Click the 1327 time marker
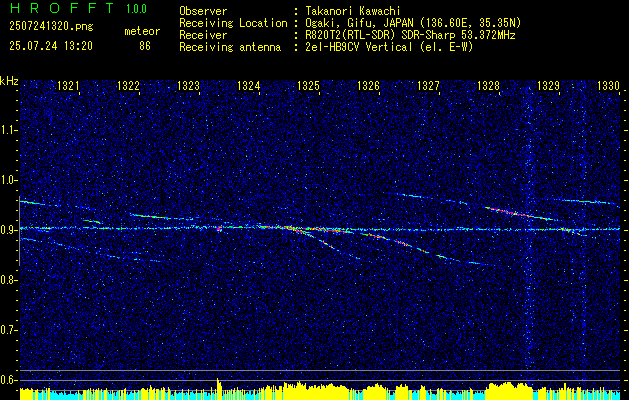The width and height of the screenshot is (629, 400). [x=428, y=85]
